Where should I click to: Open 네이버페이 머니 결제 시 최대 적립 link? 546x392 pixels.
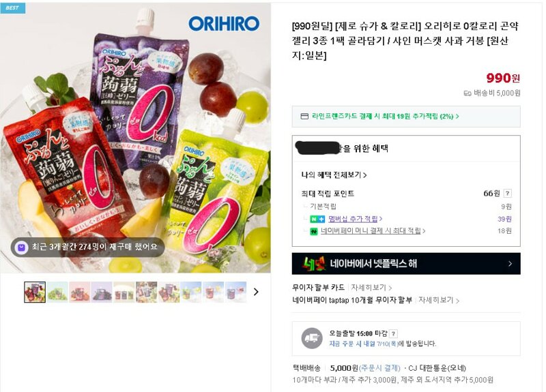click(x=373, y=231)
